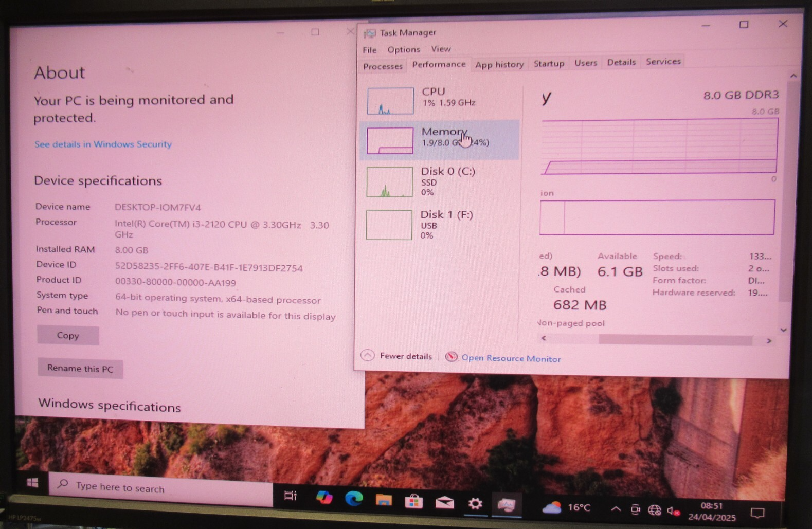This screenshot has height=529, width=812.
Task: Click the Rename this PC button
Action: 80,369
